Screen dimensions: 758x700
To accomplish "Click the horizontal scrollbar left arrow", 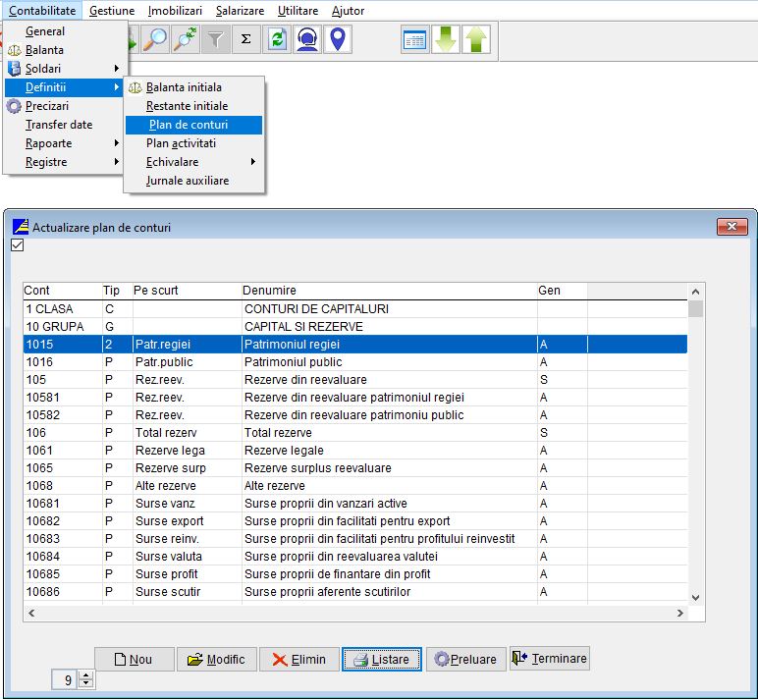I will tap(31, 613).
